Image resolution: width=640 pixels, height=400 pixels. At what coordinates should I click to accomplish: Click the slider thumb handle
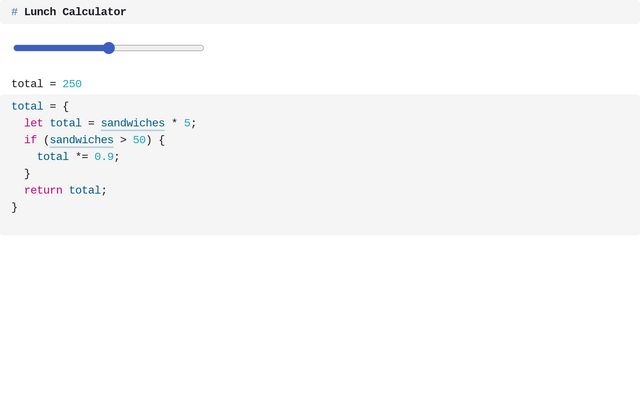(x=109, y=48)
